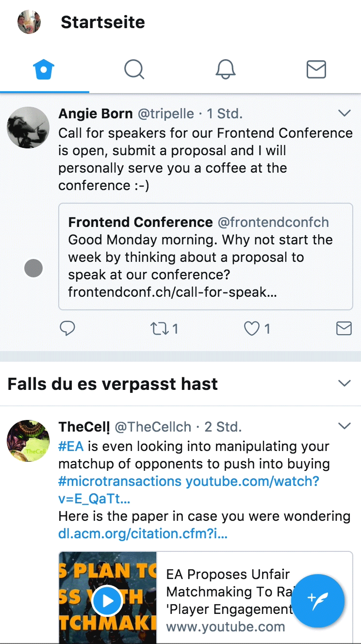Open the profile avatar menu
Screen dimensions: 361x644
[x=29, y=22]
